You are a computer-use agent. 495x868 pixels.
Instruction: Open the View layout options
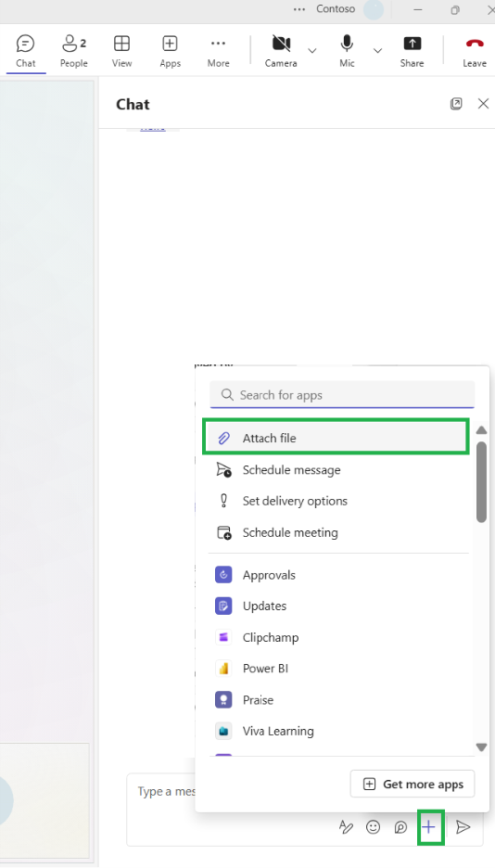[121, 51]
